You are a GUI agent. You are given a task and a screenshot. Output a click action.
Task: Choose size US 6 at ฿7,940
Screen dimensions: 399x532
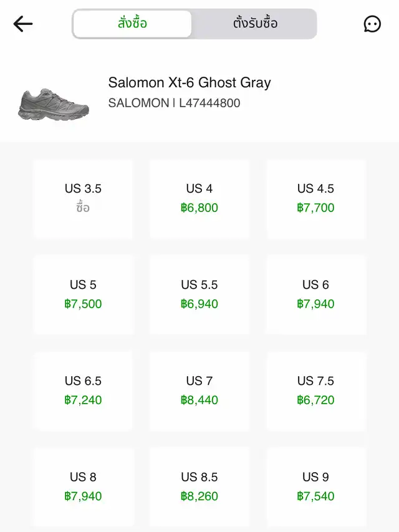tap(316, 294)
